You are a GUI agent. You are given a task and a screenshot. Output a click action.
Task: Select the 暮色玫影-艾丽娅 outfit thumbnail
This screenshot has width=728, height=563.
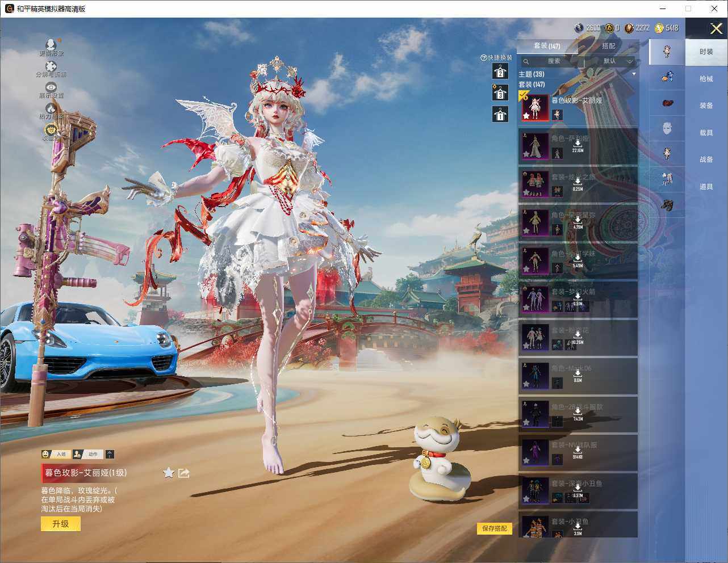pos(535,107)
